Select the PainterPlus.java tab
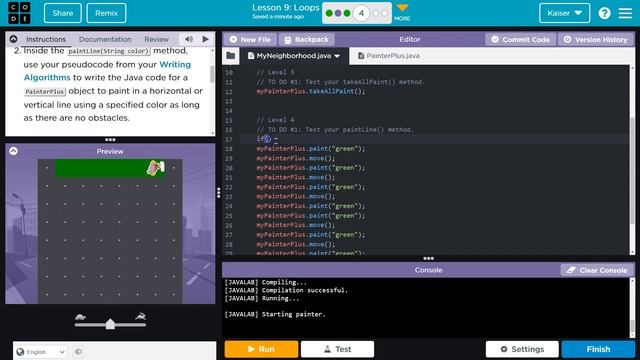640x360 pixels. (389, 56)
